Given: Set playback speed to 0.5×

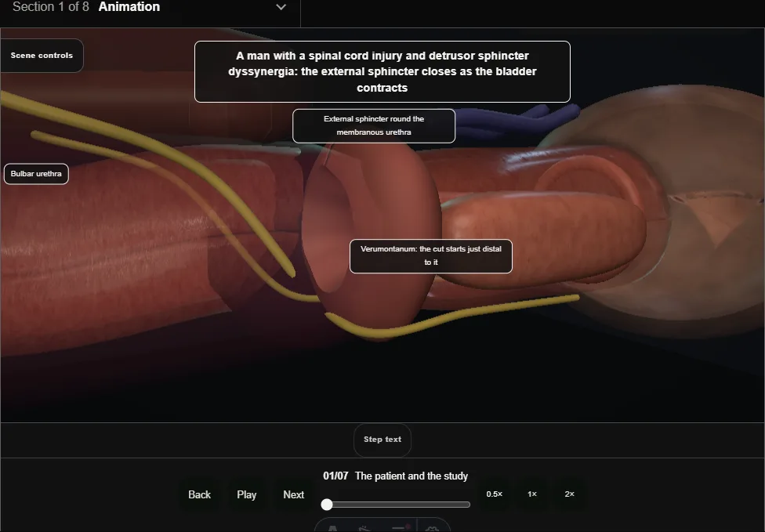Looking at the screenshot, I should 495,494.
